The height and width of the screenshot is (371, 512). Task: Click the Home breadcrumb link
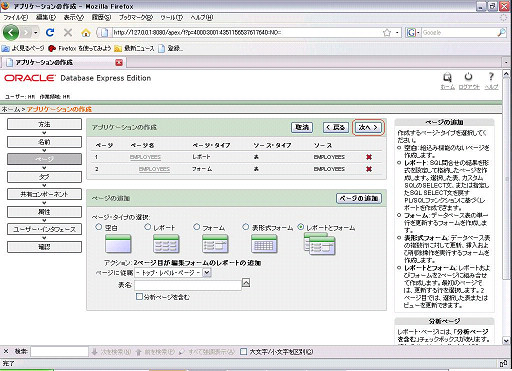click(x=10, y=109)
